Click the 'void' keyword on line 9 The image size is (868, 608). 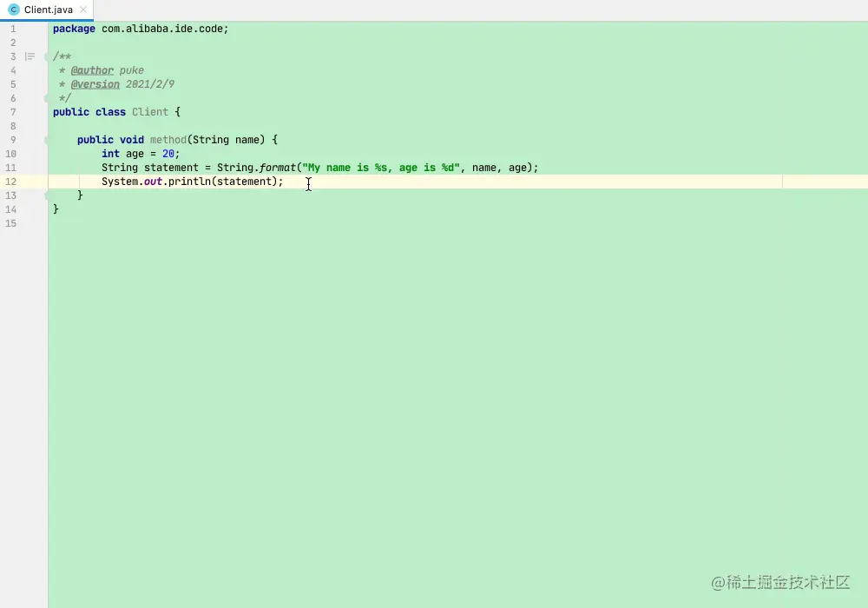click(x=132, y=140)
